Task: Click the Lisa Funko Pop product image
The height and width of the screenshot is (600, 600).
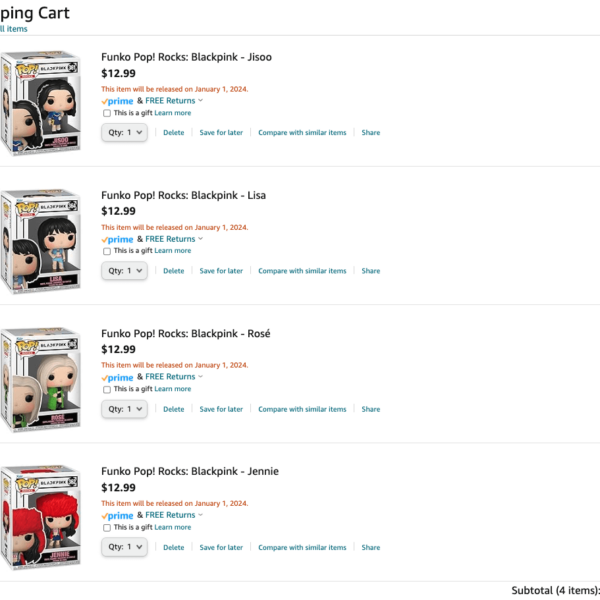Action: (40, 241)
